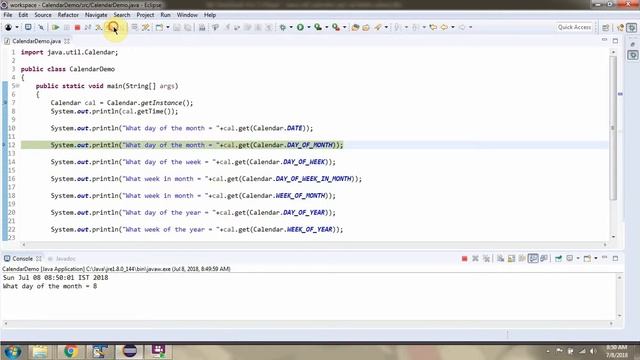The image size is (640, 360).
Task: Open the File menu
Action: click(8, 15)
